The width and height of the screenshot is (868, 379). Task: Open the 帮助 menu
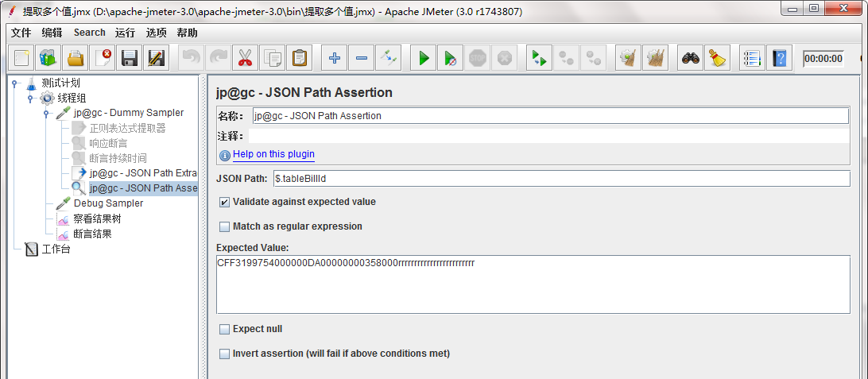(187, 33)
